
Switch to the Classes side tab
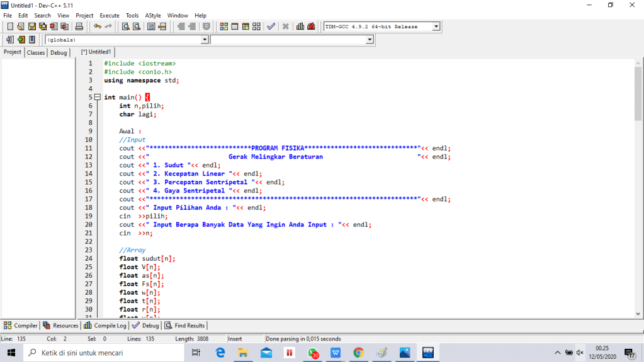(36, 53)
